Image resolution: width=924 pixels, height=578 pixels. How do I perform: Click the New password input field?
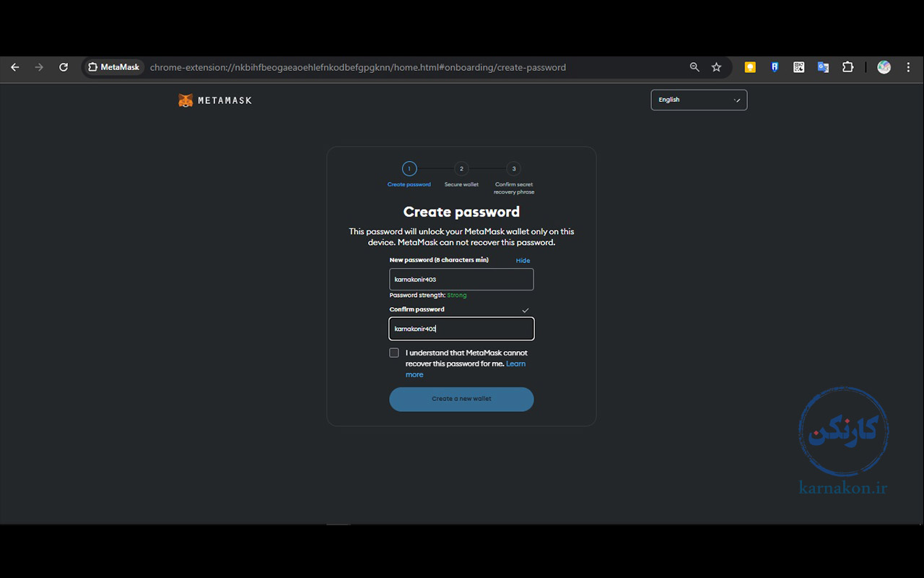pyautogui.click(x=461, y=280)
